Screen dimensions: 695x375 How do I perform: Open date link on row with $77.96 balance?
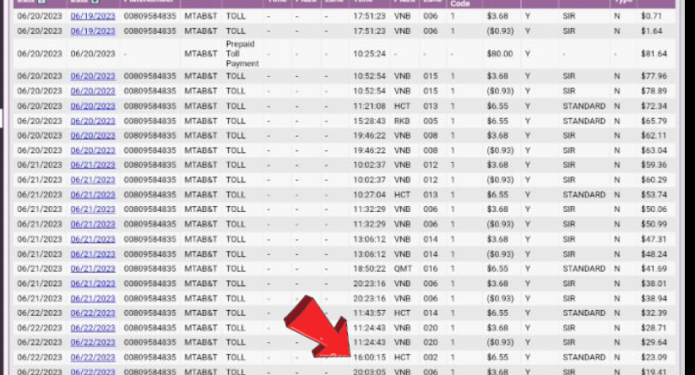93,76
